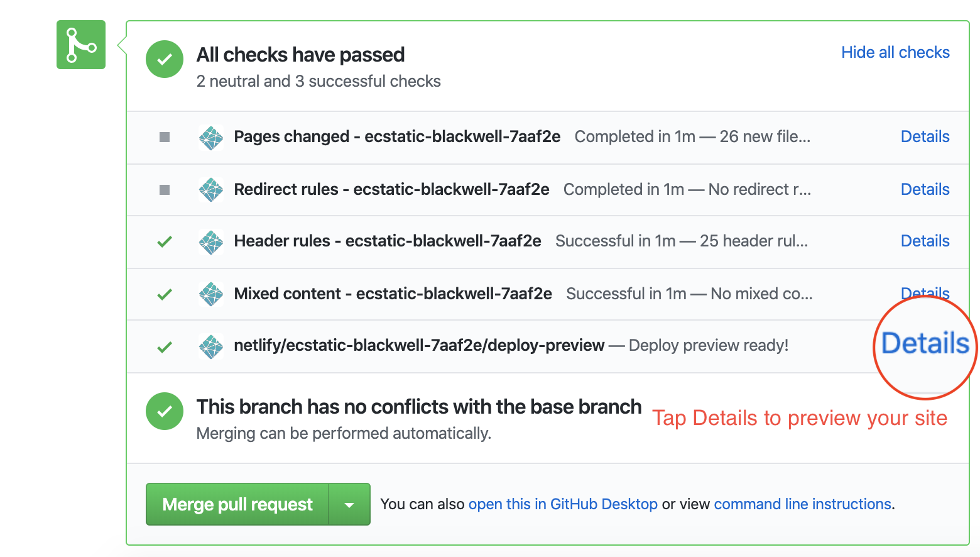Open "Details" for the "Header rules" check
Screen dimensions: 980x557
[925, 241]
